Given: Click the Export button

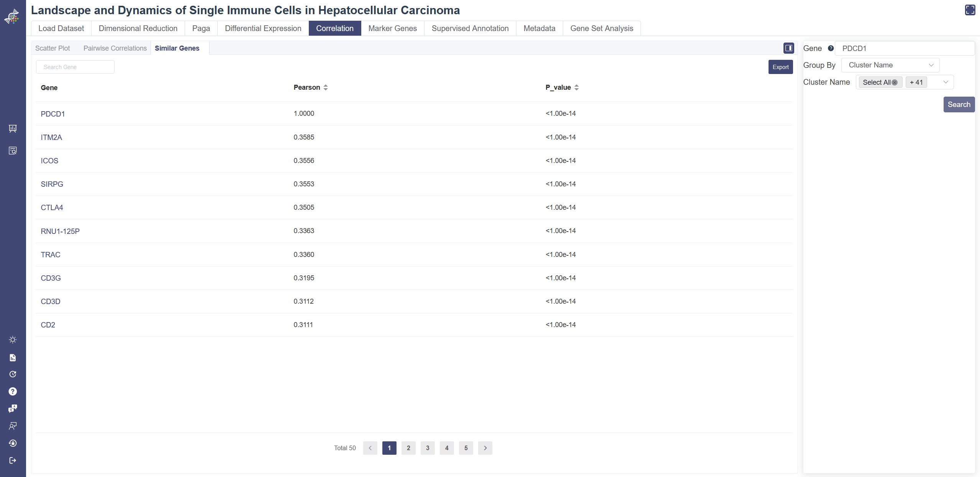Looking at the screenshot, I should click(x=780, y=67).
